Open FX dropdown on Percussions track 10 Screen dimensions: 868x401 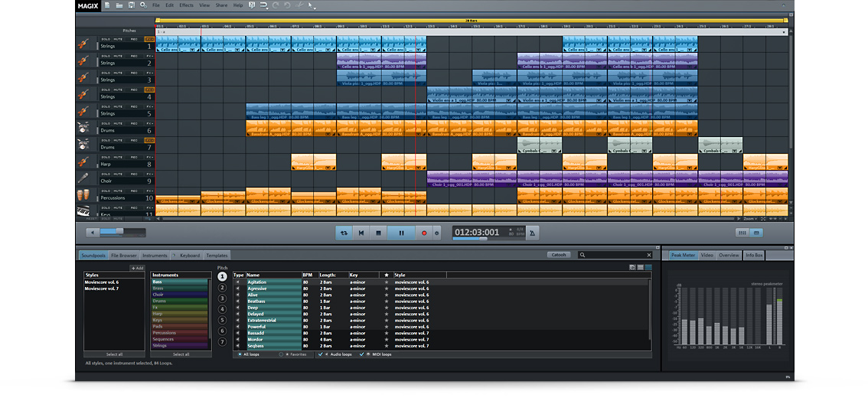coord(149,191)
